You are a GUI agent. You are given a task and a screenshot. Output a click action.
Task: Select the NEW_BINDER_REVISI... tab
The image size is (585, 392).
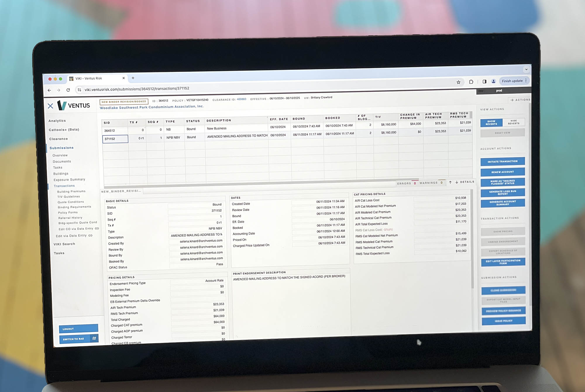[121, 191]
